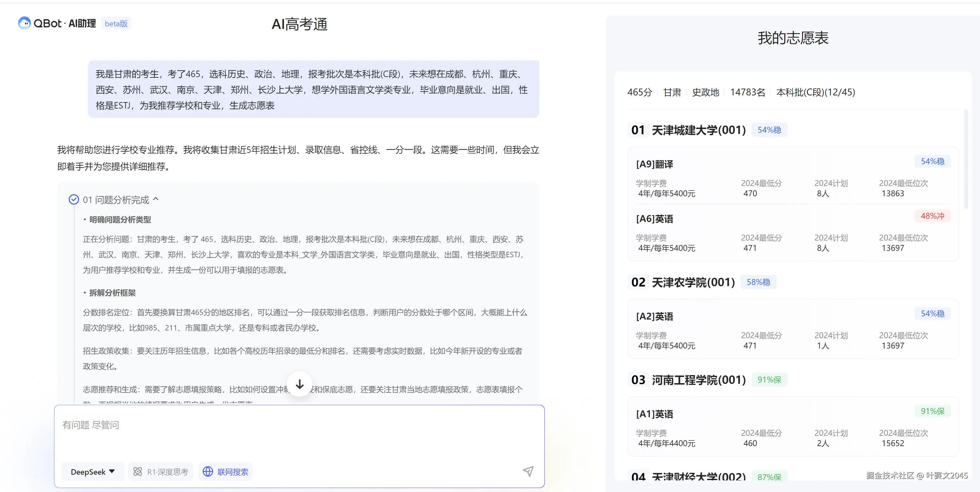Image resolution: width=980 pixels, height=492 pixels.
Task: Click the scroll-down arrow button
Action: pyautogui.click(x=299, y=384)
